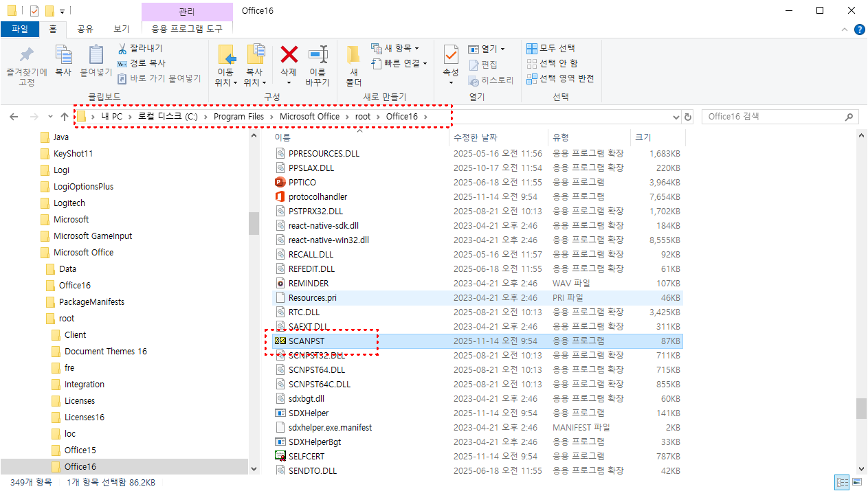The width and height of the screenshot is (868, 491).
Task: Select the protocolhandler application file
Action: tap(318, 196)
